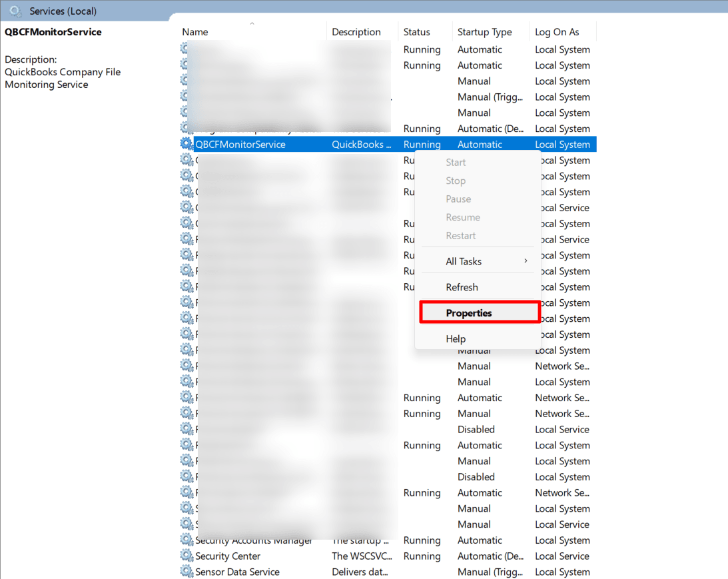Viewport: 728px width, 579px height.
Task: Click the greyed-out Restart entry
Action: click(x=460, y=235)
